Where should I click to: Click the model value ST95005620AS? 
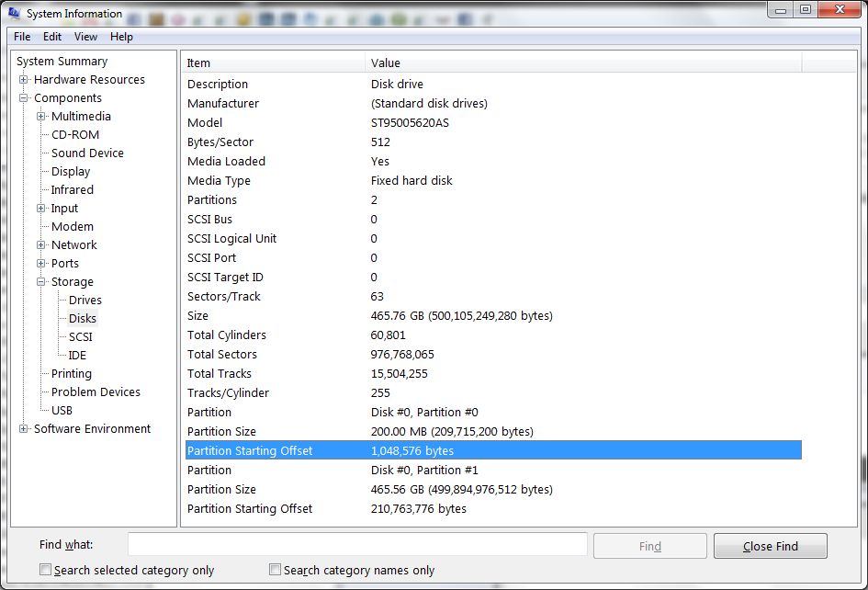(410, 123)
